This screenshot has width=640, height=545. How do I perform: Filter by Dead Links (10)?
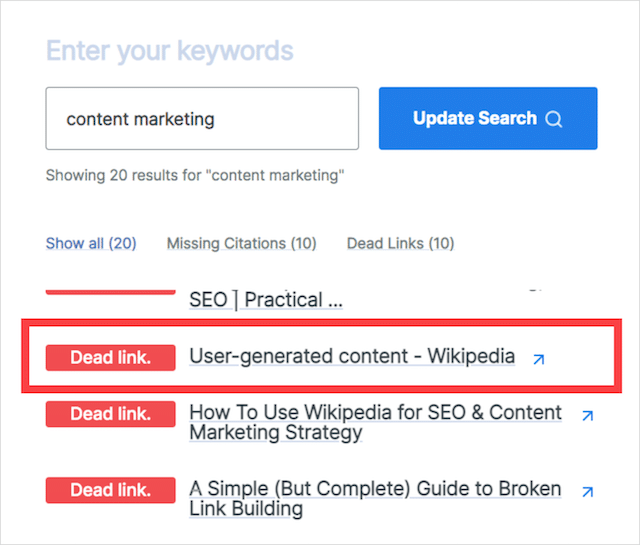click(400, 243)
